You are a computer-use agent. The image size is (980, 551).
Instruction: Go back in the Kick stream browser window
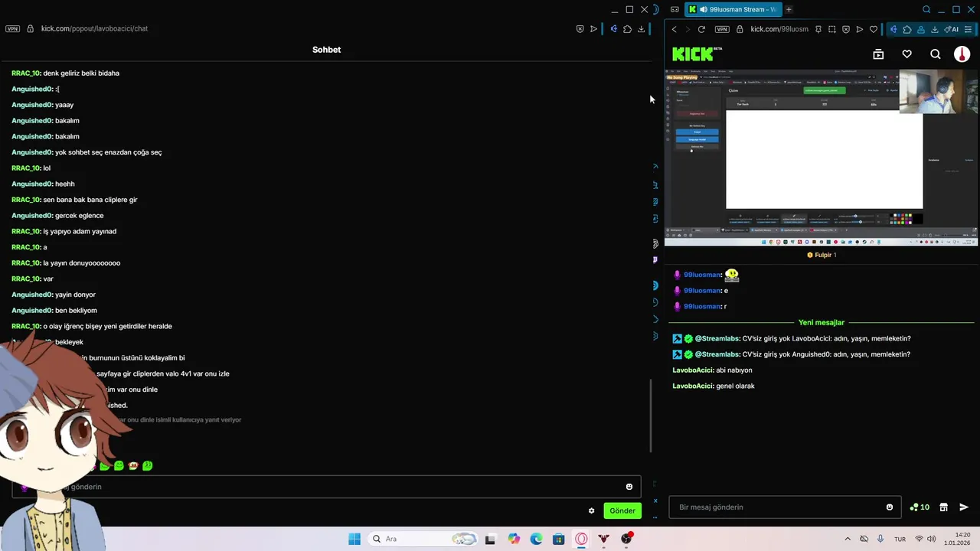click(x=674, y=29)
